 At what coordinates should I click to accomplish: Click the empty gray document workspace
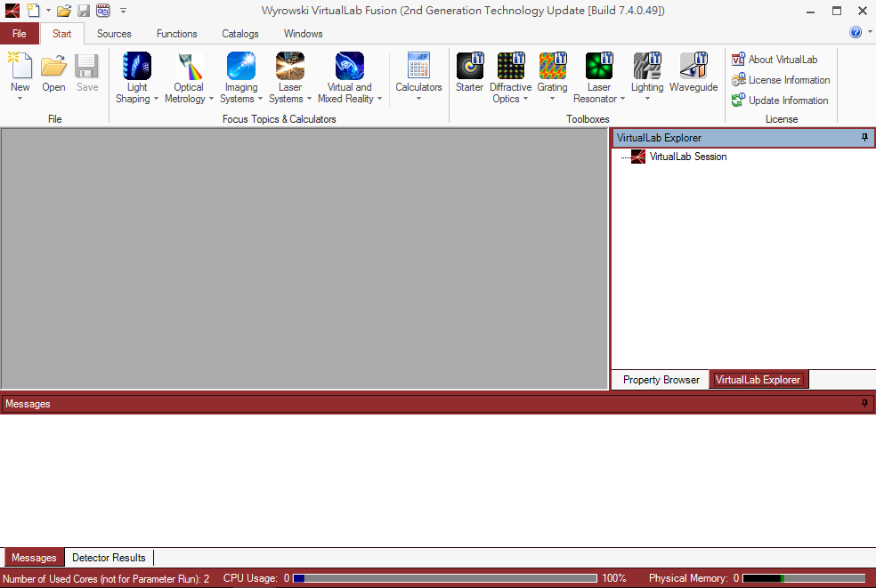click(x=304, y=259)
